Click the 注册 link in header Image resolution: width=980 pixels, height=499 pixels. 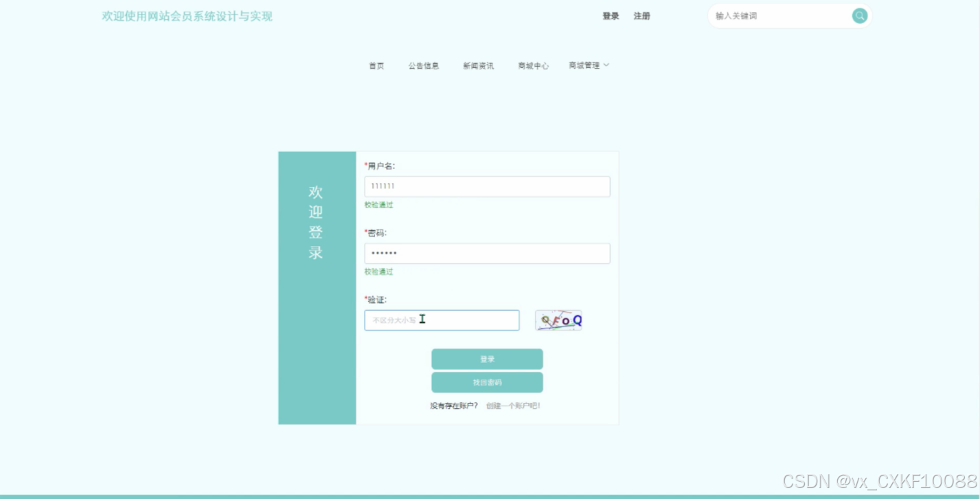pyautogui.click(x=642, y=16)
